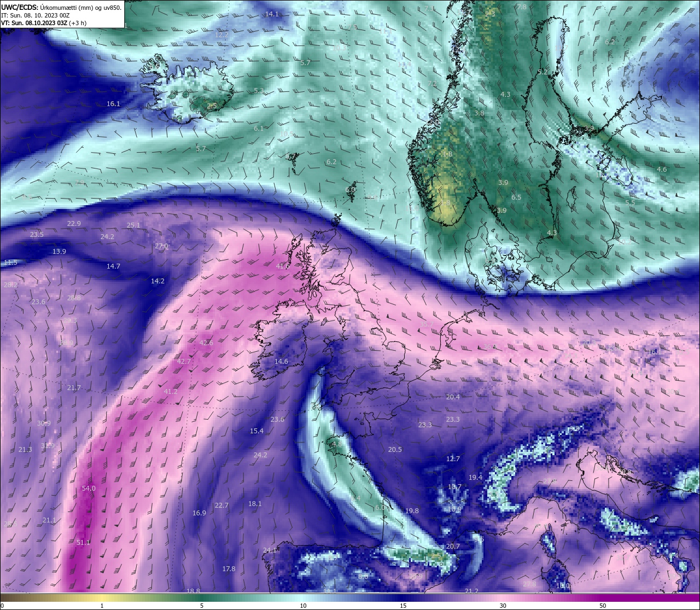Click the 41.2 value label

[x=171, y=392]
